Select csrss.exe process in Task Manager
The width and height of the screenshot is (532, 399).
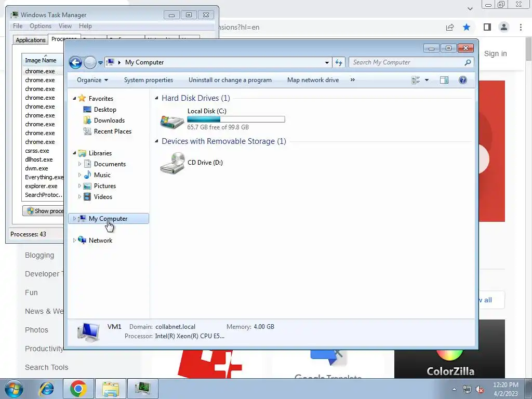tap(37, 151)
